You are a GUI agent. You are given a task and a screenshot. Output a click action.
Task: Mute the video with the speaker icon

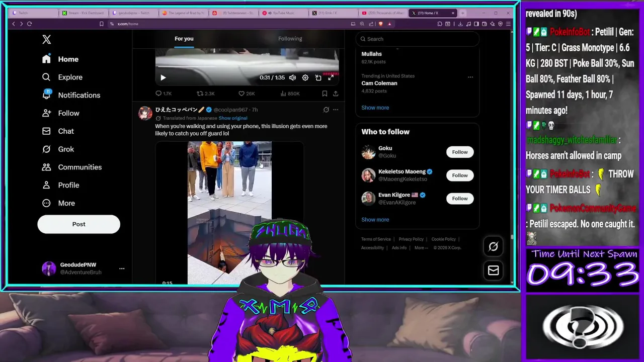point(292,78)
